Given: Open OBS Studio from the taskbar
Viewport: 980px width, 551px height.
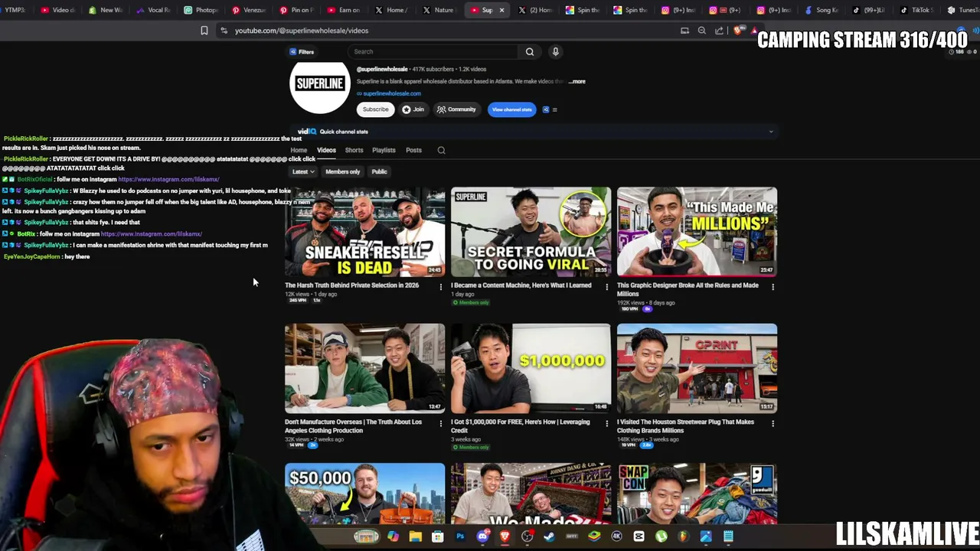Looking at the screenshot, I should 527,536.
